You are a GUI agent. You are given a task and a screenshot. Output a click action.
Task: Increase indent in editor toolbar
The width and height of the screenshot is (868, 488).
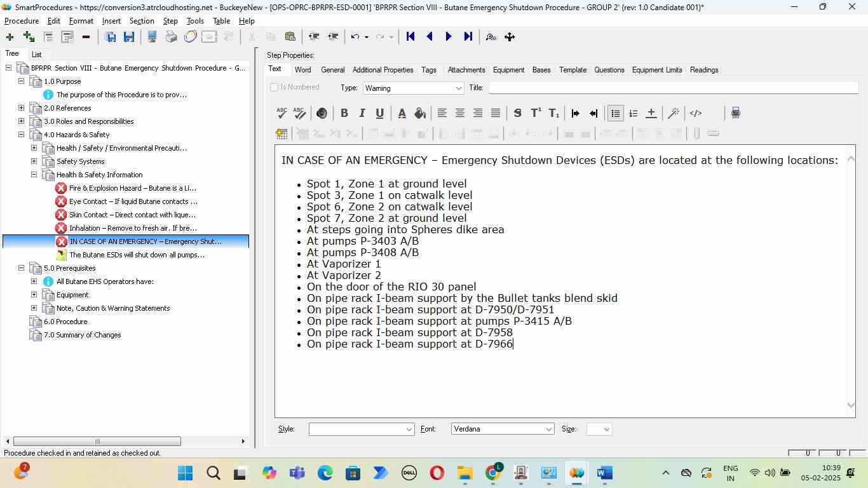(x=576, y=113)
